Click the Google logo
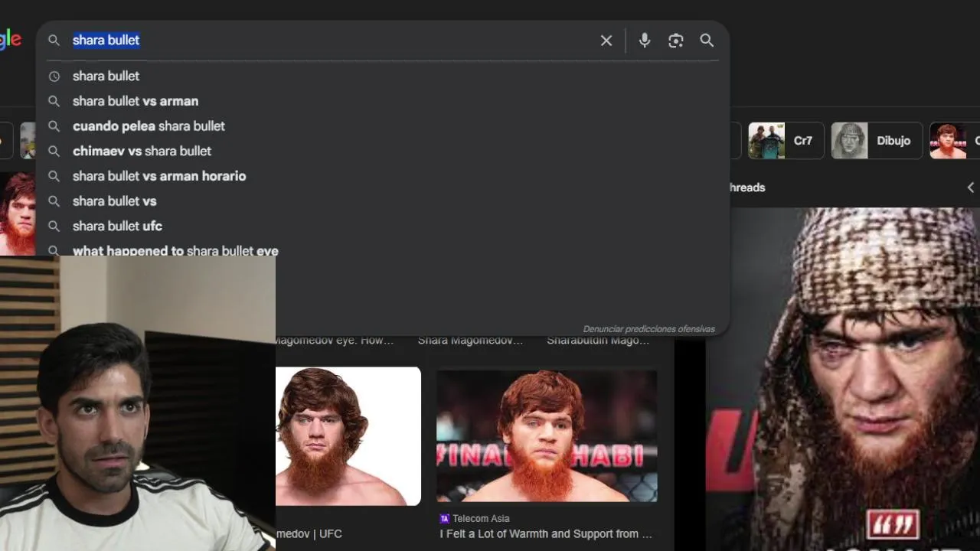 pyautogui.click(x=10, y=40)
